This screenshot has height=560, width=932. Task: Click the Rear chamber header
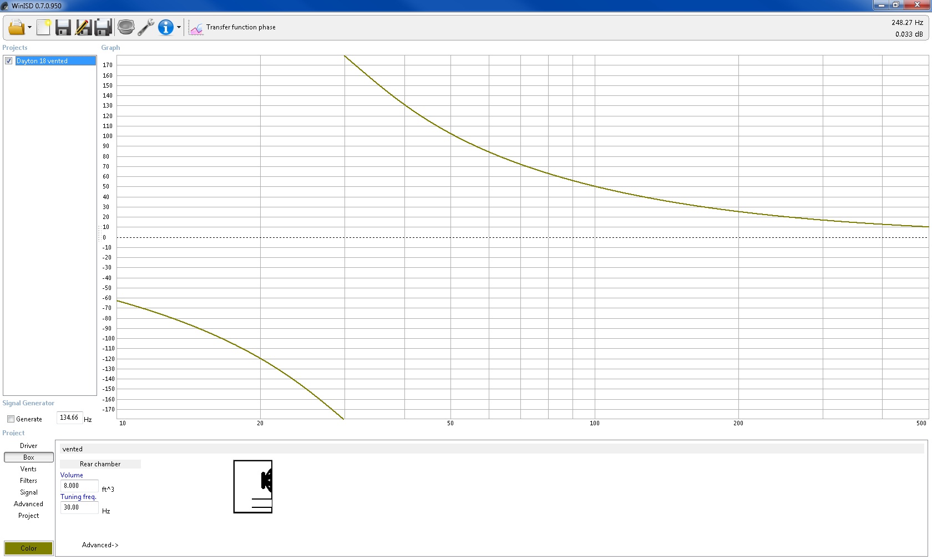(x=100, y=464)
